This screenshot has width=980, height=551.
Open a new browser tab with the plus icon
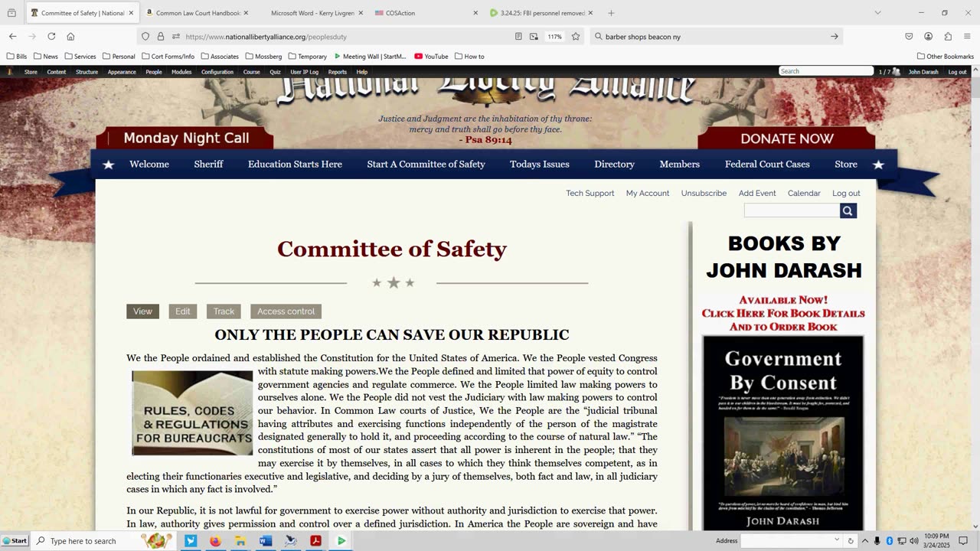pos(611,13)
